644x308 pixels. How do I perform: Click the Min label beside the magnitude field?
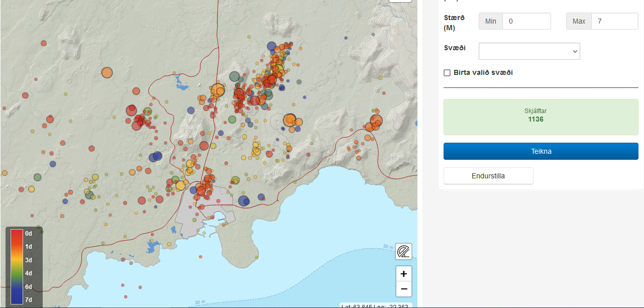tap(491, 21)
